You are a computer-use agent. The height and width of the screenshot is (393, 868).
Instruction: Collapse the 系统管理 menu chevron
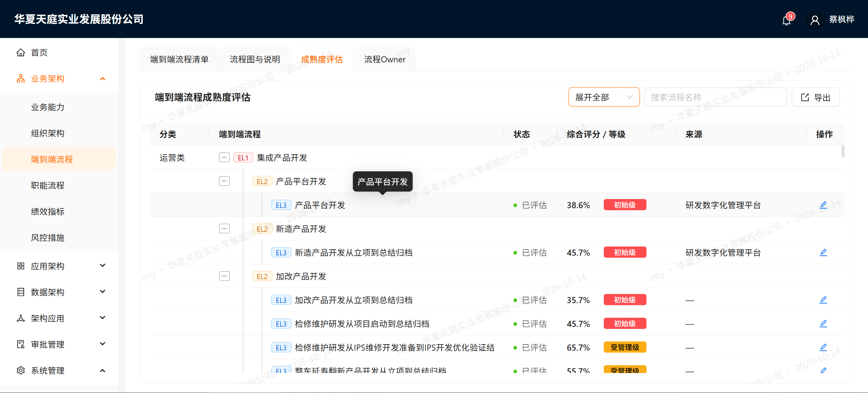point(103,370)
